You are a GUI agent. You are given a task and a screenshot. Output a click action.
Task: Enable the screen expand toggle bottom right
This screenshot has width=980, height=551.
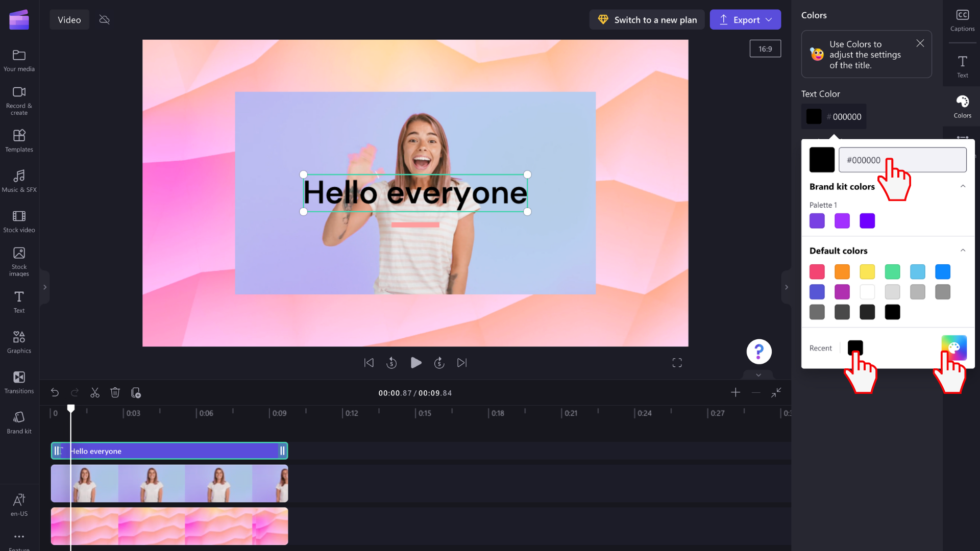(x=678, y=363)
